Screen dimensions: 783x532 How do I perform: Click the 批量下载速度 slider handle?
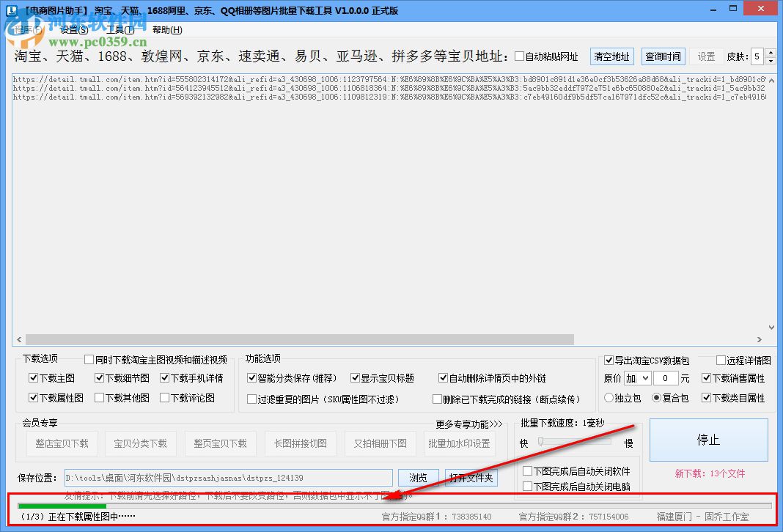pyautogui.click(x=540, y=442)
